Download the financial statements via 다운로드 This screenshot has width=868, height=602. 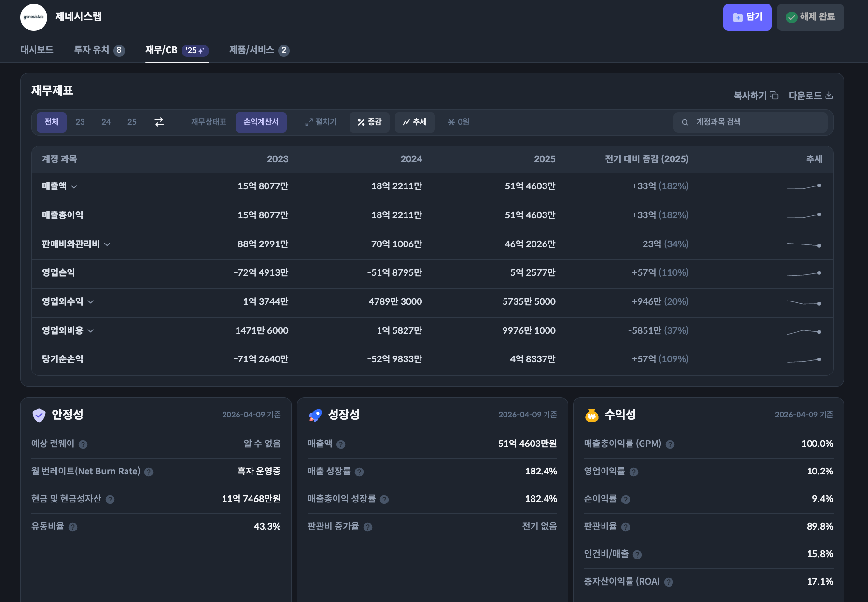811,96
